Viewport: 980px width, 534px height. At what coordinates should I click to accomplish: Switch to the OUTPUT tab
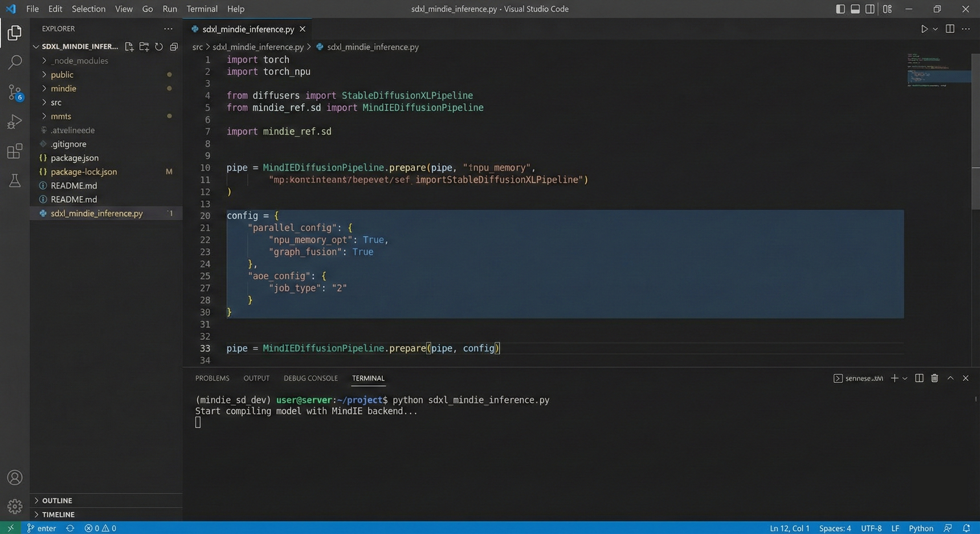pyautogui.click(x=256, y=378)
